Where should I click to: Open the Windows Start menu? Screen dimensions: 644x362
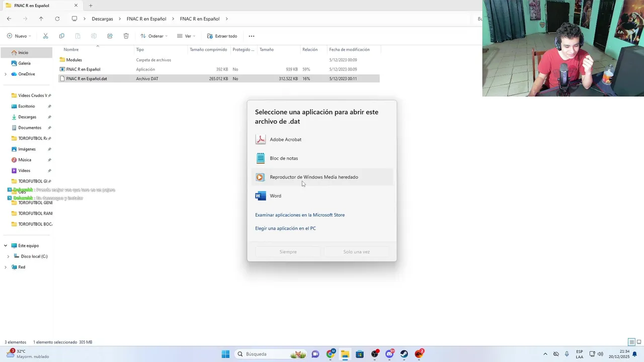225,354
